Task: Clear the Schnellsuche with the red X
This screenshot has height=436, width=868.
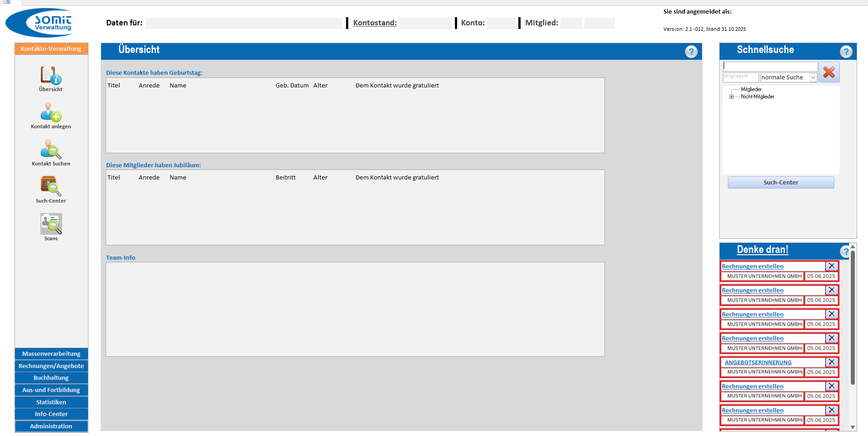Action: coord(829,73)
